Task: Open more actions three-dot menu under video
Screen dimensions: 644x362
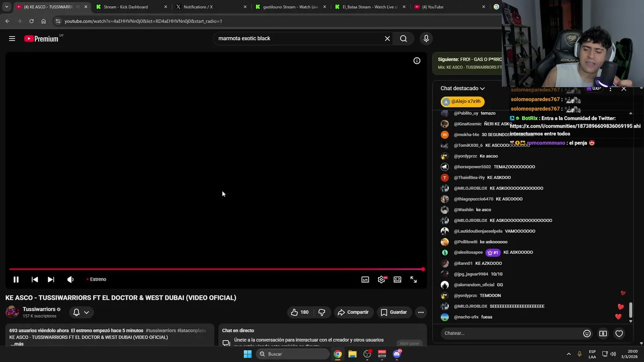Action: pos(421,312)
